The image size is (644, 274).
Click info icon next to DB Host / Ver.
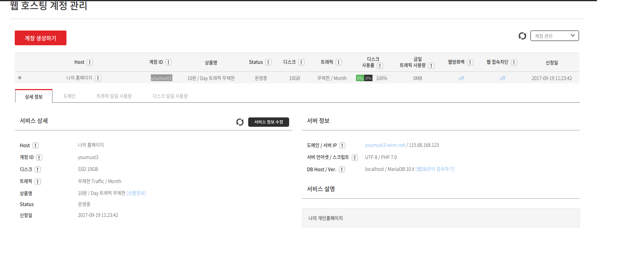click(x=342, y=169)
